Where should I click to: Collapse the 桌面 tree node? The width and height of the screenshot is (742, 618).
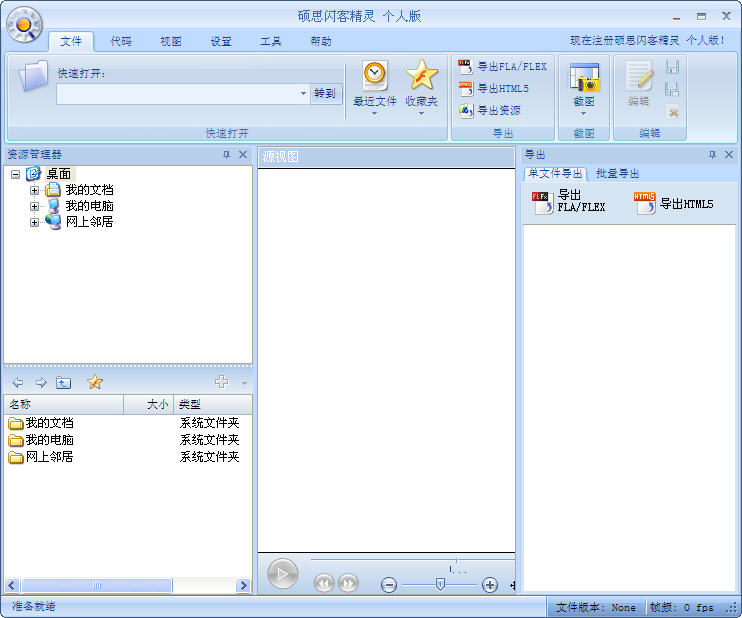(15, 174)
